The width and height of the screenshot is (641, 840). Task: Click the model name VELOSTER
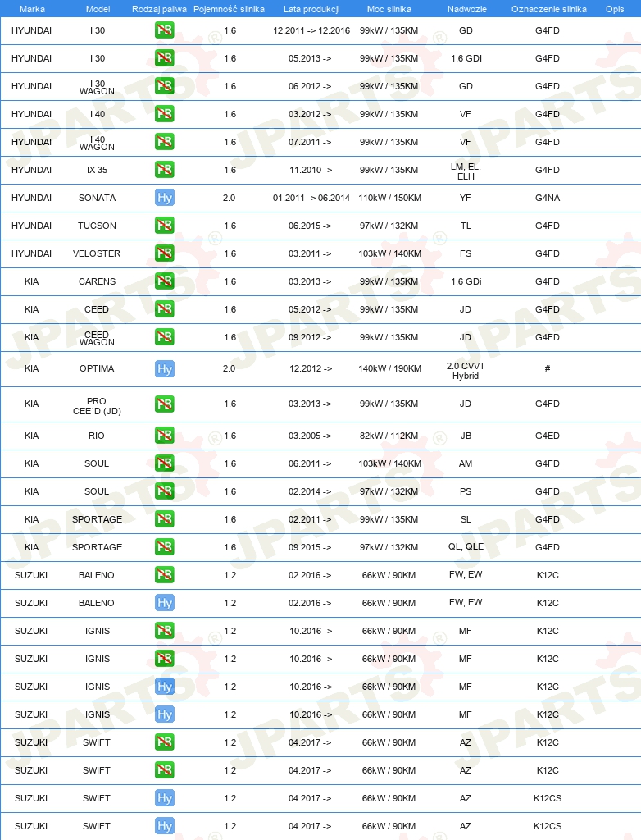click(x=97, y=253)
